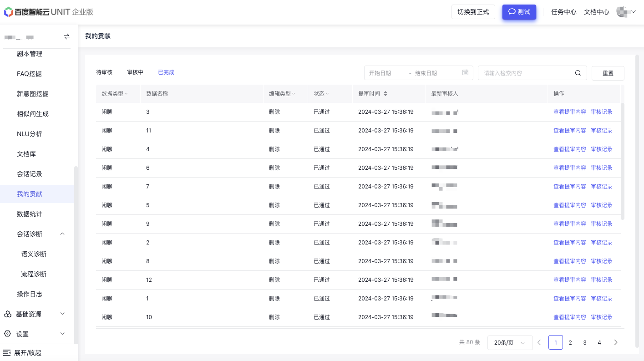Click the 设置 gear icon in sidebar
The image size is (644, 361).
point(7,334)
